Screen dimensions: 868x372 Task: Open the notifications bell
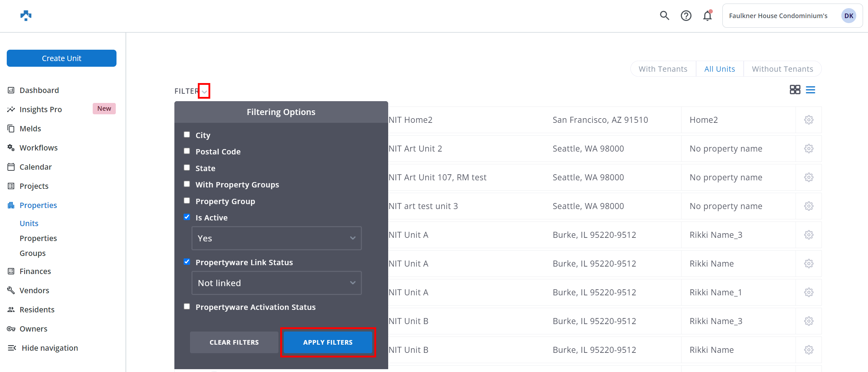[707, 16]
